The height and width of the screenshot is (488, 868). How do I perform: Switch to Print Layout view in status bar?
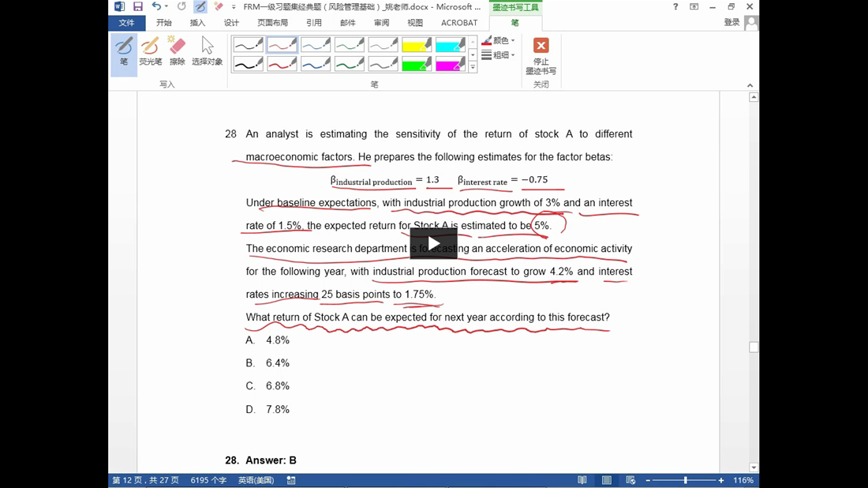click(x=606, y=480)
